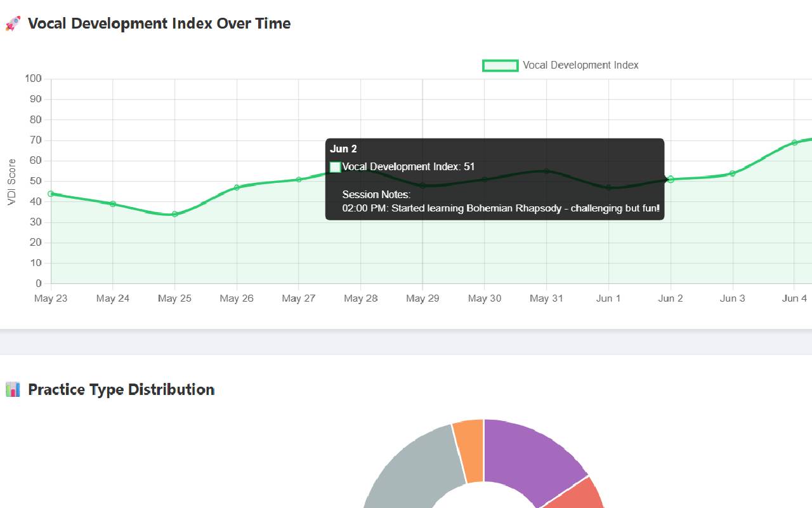Click the "70" y-axis tick label

[36, 140]
